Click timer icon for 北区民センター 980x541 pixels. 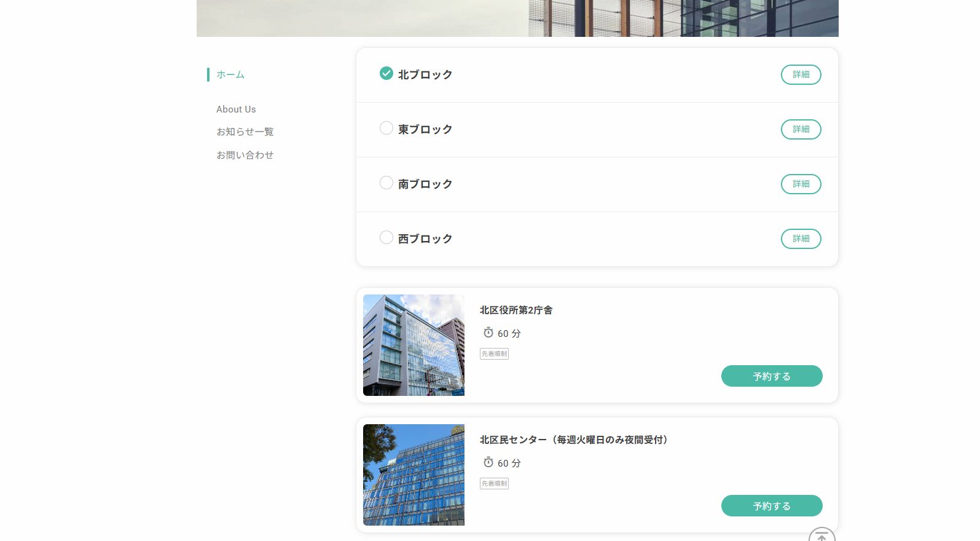pos(488,462)
